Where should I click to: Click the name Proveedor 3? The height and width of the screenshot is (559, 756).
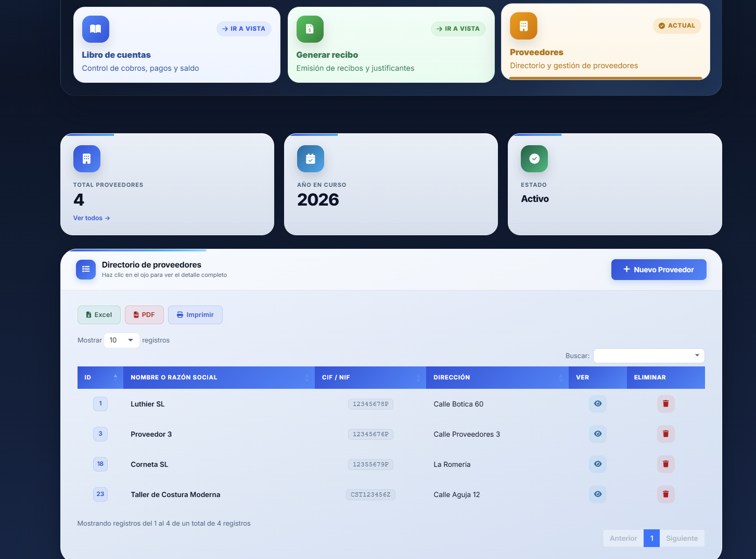pos(151,435)
